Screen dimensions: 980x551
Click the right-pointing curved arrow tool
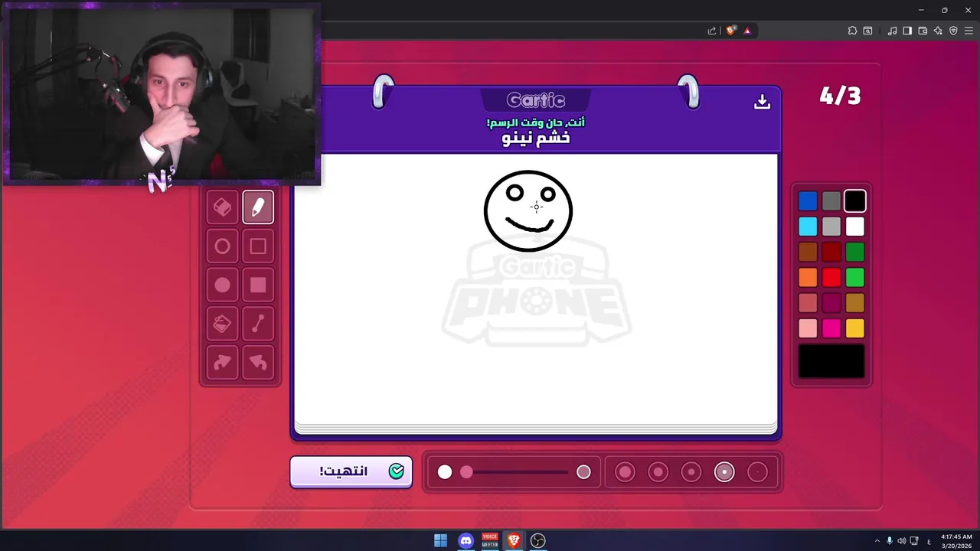pos(222,362)
